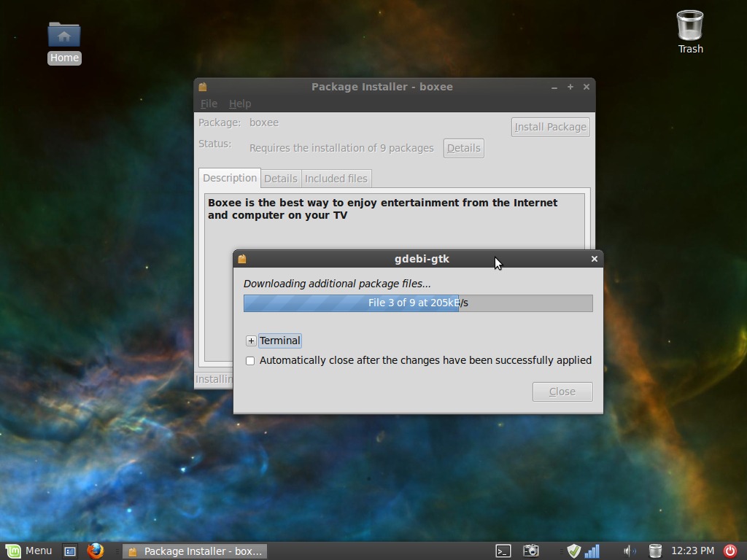747x560 pixels.
Task: Click the Package Installer taskbar window button
Action: click(194, 551)
